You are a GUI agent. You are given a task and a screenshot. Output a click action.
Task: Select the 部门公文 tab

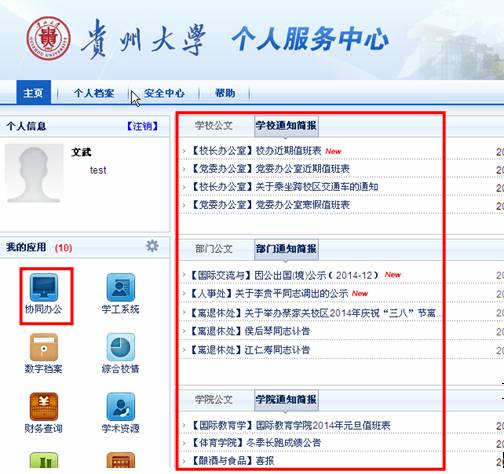(214, 249)
